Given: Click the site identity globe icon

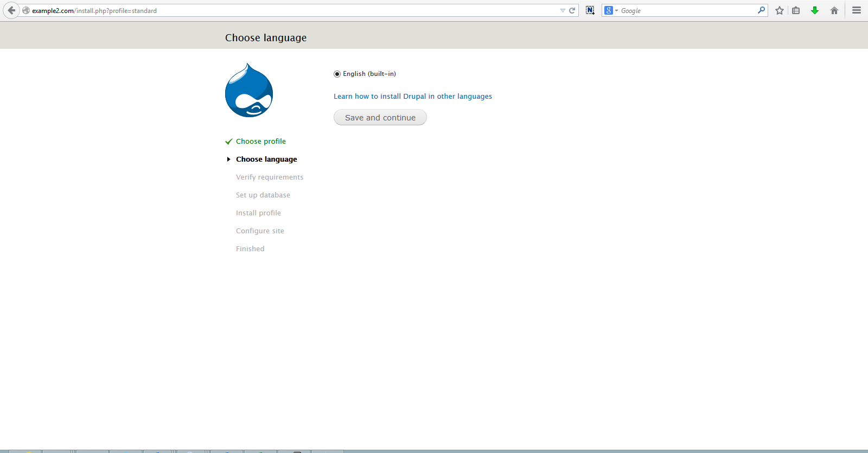Looking at the screenshot, I should pyautogui.click(x=26, y=10).
